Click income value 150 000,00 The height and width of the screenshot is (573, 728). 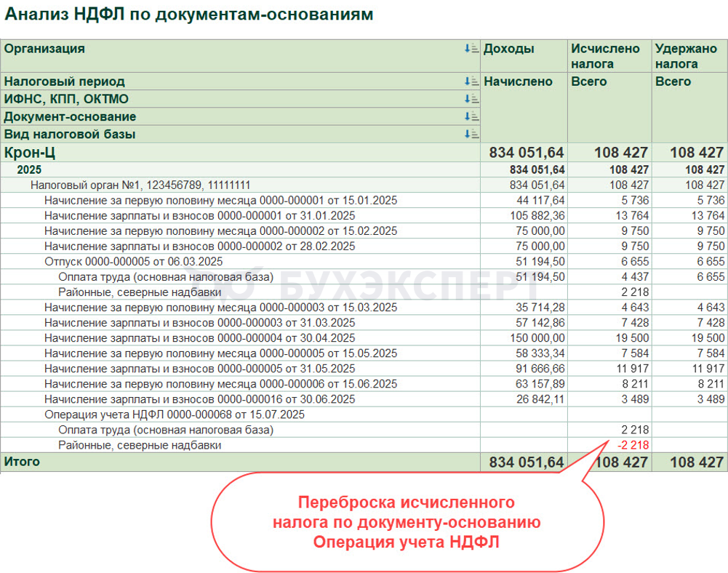pos(537,338)
